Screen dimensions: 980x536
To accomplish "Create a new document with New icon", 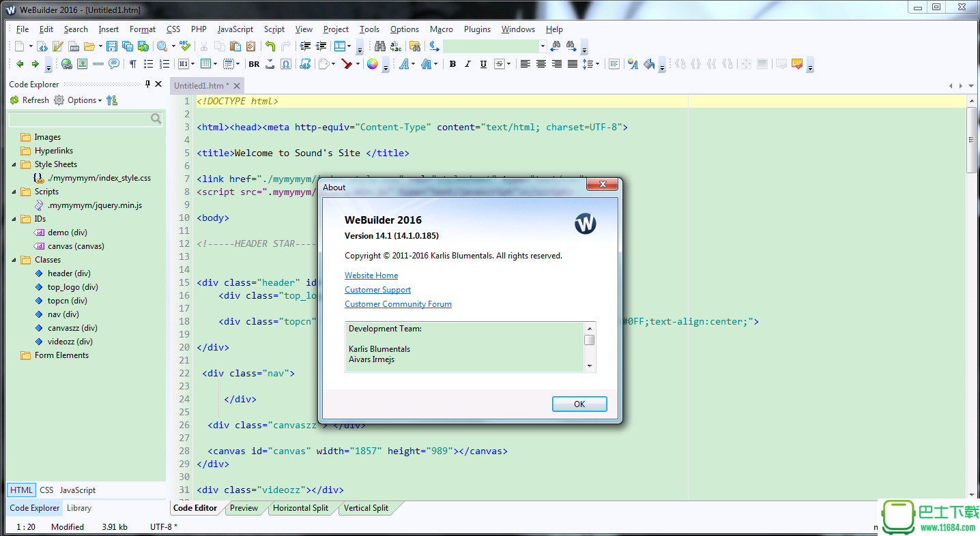I will (19, 46).
